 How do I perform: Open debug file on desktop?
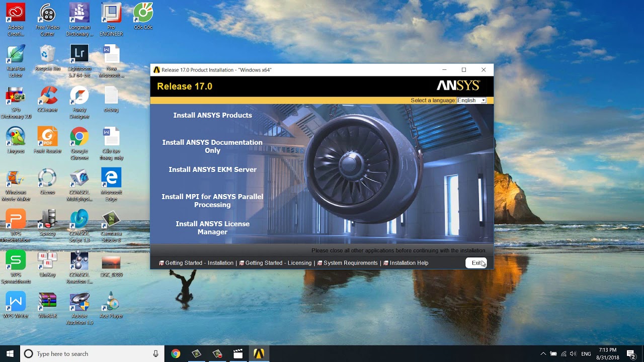pyautogui.click(x=111, y=99)
